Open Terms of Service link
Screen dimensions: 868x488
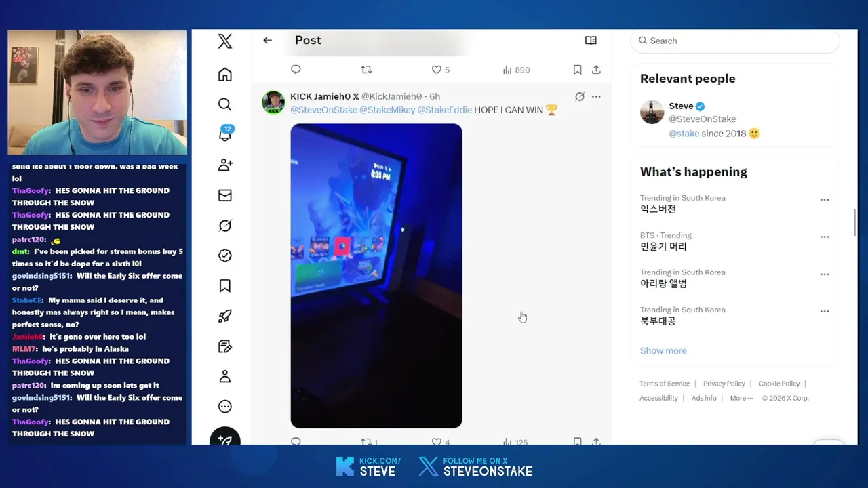coord(665,384)
